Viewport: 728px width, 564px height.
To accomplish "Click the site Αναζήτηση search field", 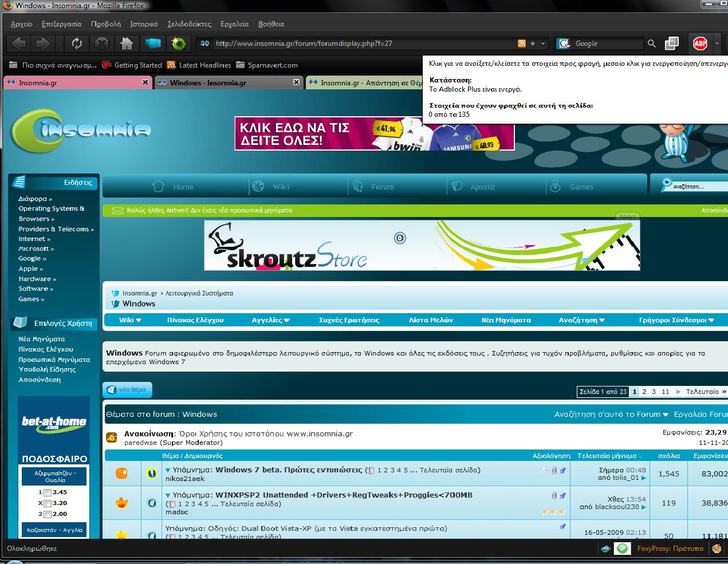I will 699,187.
